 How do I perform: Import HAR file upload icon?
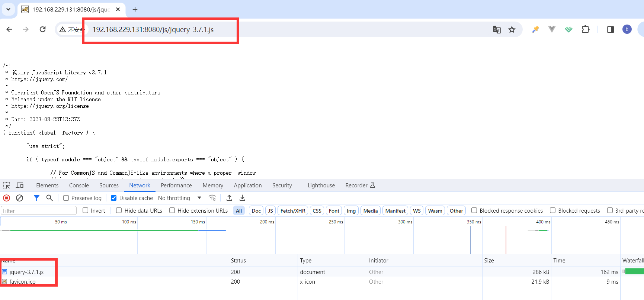229,198
